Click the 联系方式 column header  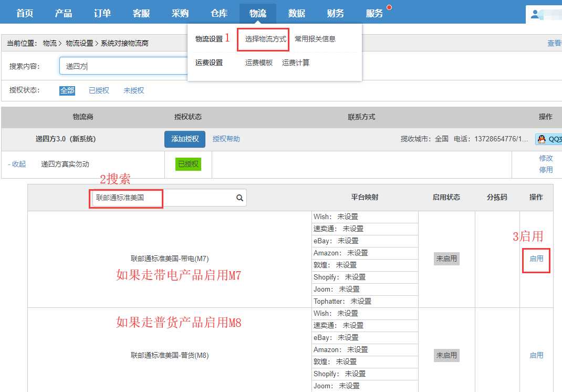(x=361, y=117)
